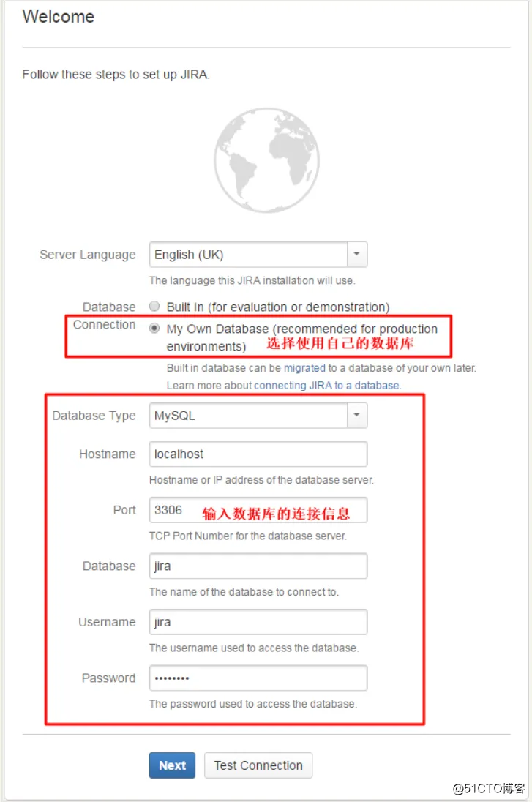
Task: Open the 'migrated' link
Action: click(304, 368)
